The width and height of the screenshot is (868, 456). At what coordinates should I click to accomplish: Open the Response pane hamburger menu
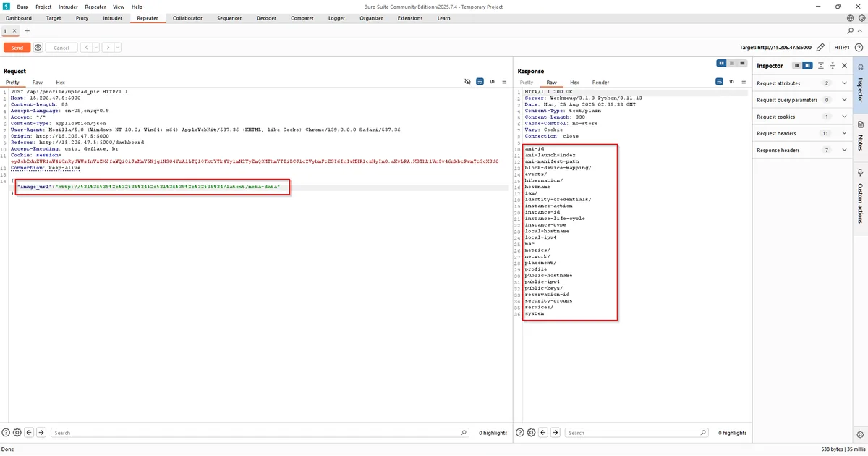[x=743, y=83]
